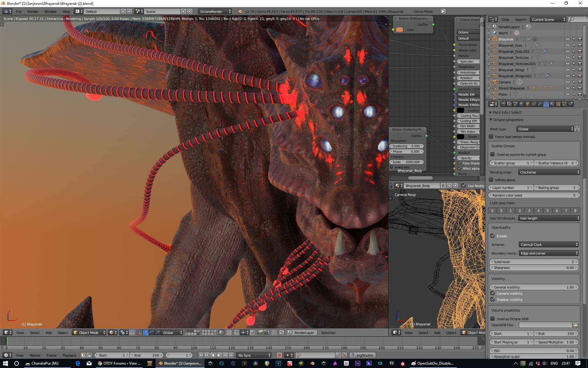
Task: Hide the Bhayanak_Wings object via eye icon
Action: [567, 70]
